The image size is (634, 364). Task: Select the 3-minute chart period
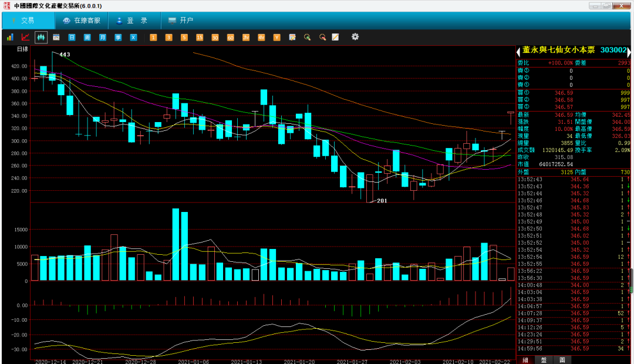[168, 37]
